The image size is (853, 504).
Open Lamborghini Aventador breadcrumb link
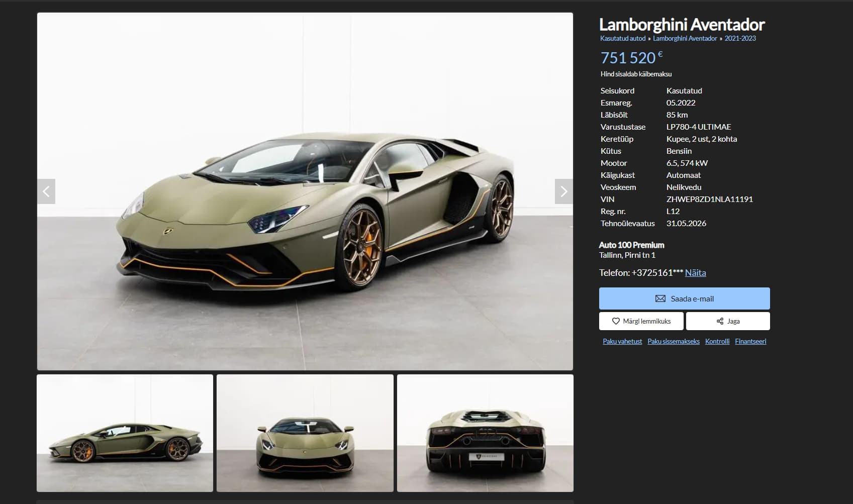point(685,38)
